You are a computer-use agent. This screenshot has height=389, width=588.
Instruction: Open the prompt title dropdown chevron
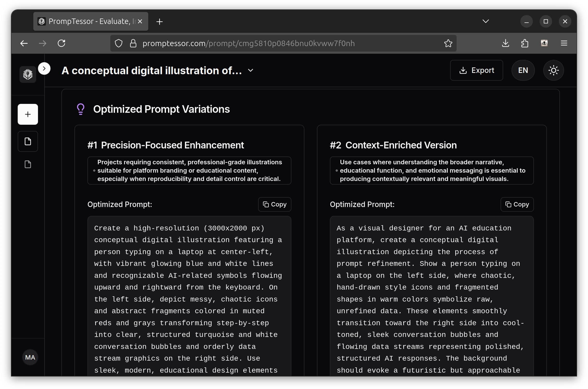click(x=251, y=70)
